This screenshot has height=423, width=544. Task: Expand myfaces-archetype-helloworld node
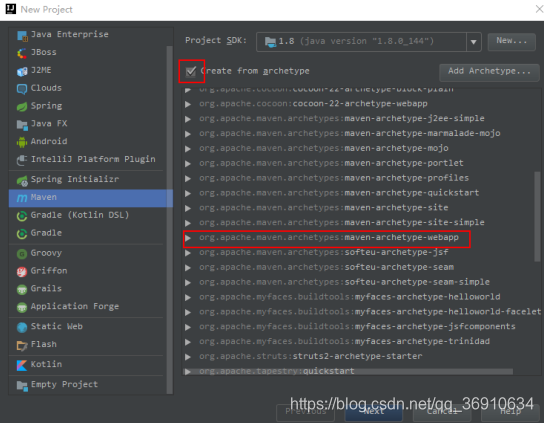coord(188,297)
